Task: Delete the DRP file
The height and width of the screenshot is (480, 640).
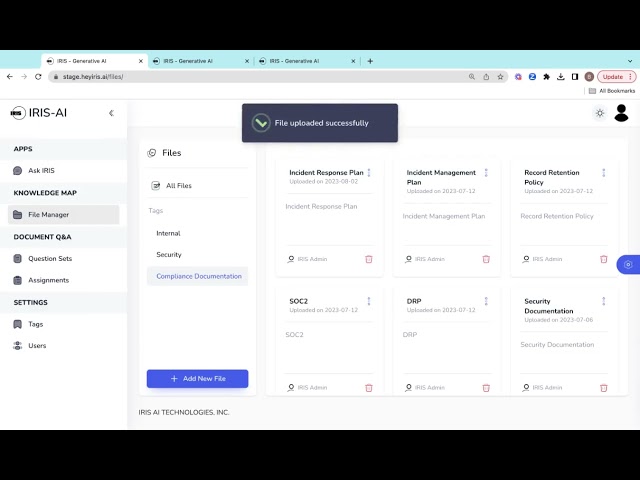Action: (486, 388)
